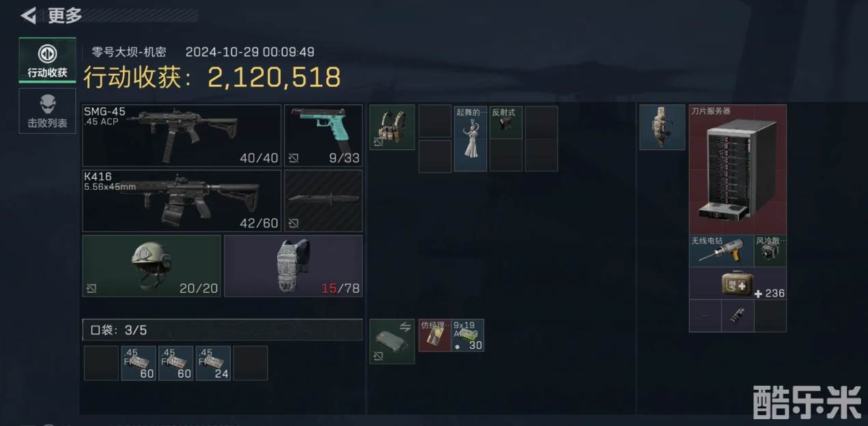Select the backpack icon
Image resolution: width=868 pixels, height=426 pixels.
click(x=662, y=127)
